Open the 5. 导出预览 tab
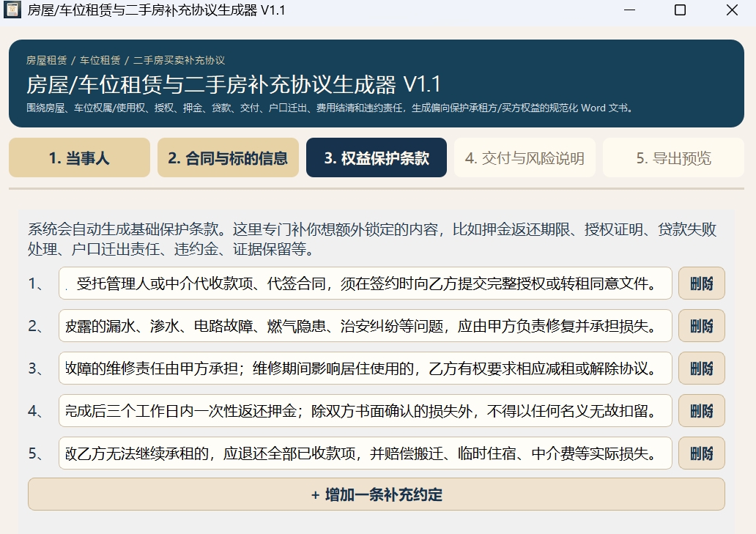Viewport: 756px width, 534px height. 673,157
